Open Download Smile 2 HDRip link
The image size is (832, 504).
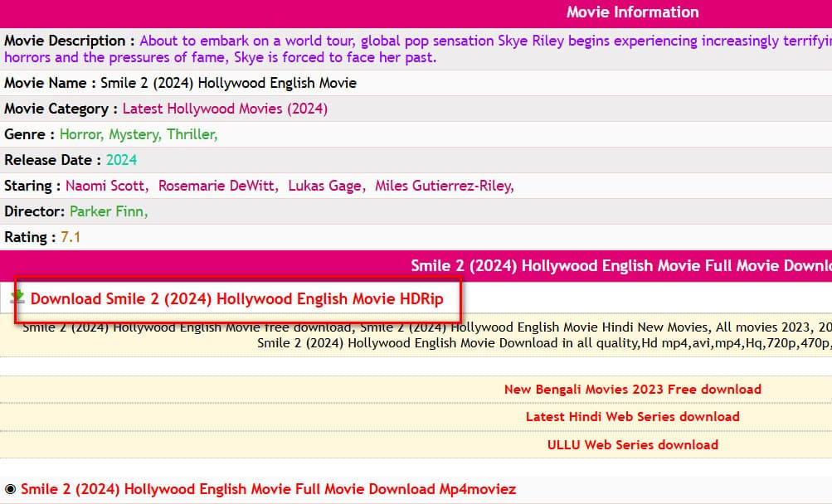tap(236, 299)
